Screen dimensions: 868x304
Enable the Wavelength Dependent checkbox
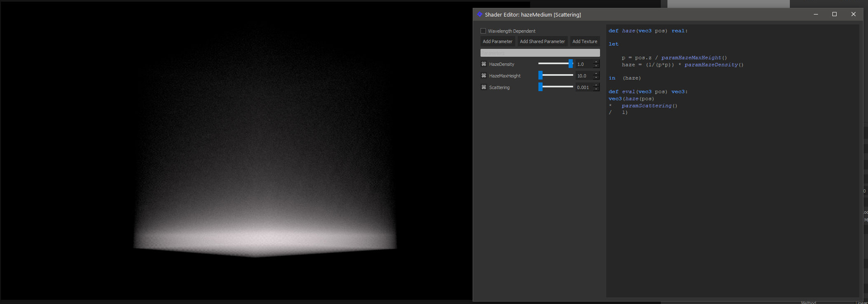coord(483,31)
